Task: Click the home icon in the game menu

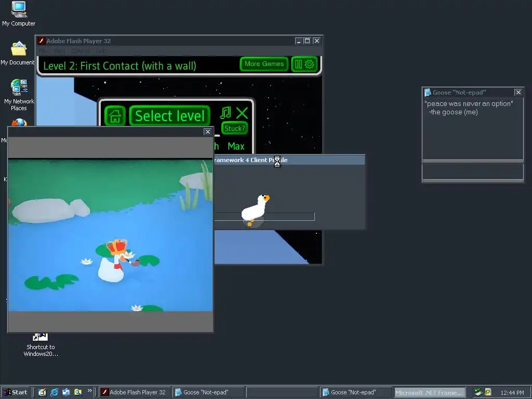Action: click(x=115, y=116)
